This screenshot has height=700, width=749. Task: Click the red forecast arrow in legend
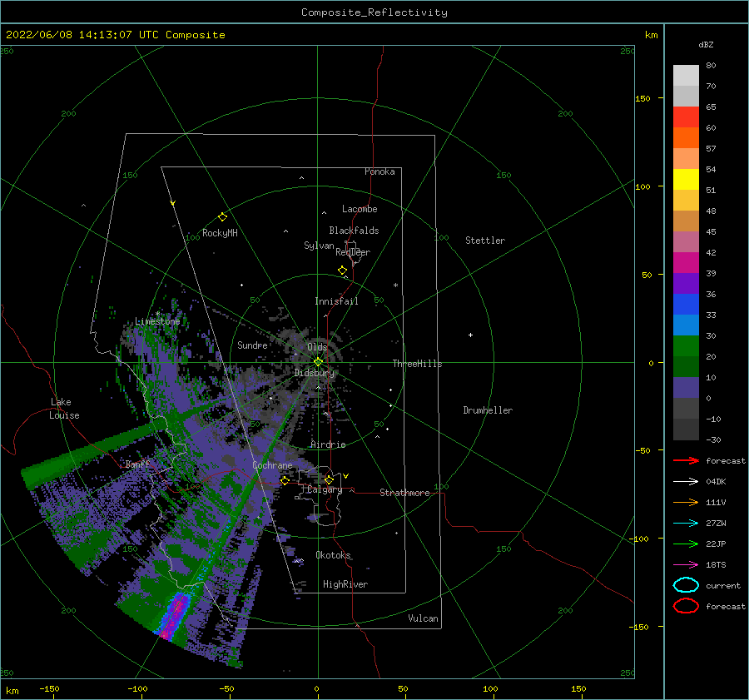pyautogui.click(x=686, y=460)
